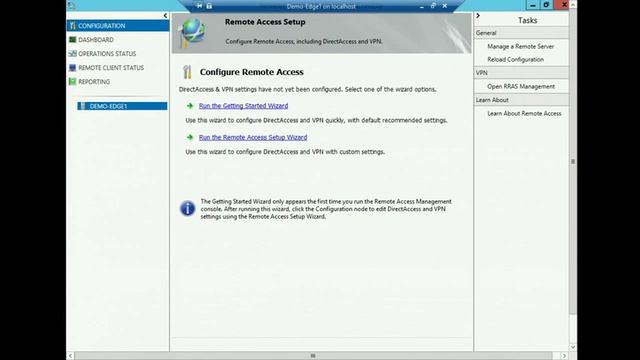Open RRAS Management

pyautogui.click(x=521, y=87)
